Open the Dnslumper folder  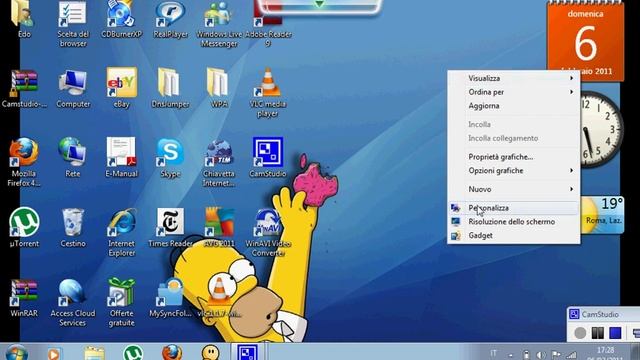(170, 88)
